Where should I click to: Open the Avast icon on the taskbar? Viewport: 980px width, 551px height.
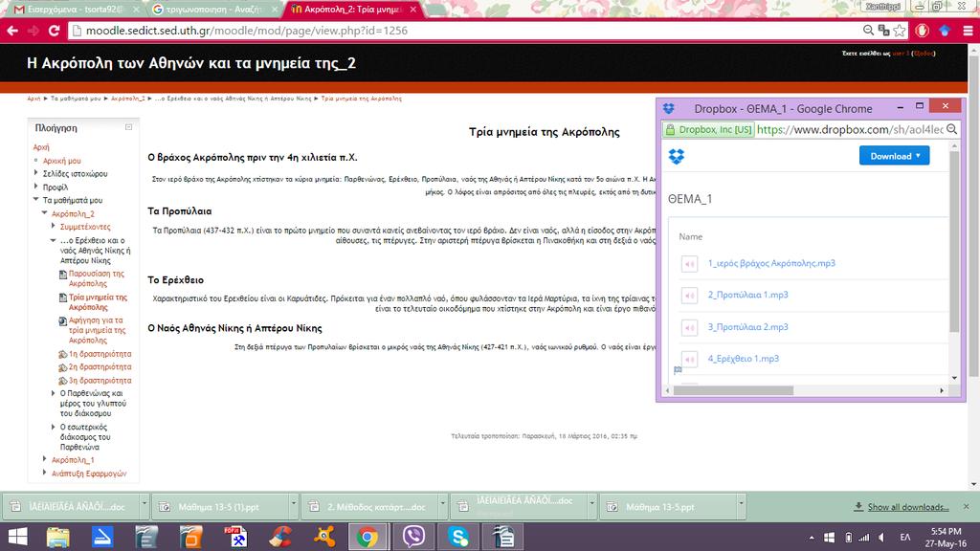pos(324,537)
